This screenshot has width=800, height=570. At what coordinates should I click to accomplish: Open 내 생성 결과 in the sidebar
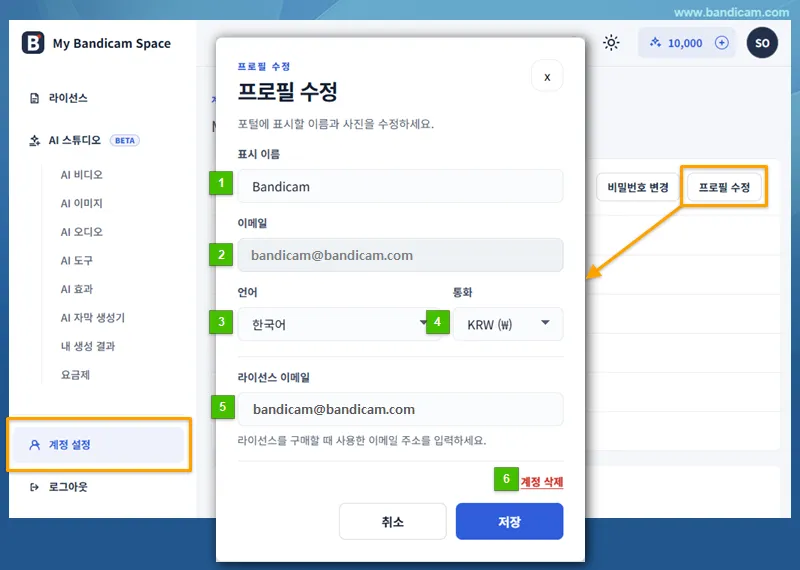pyautogui.click(x=88, y=346)
